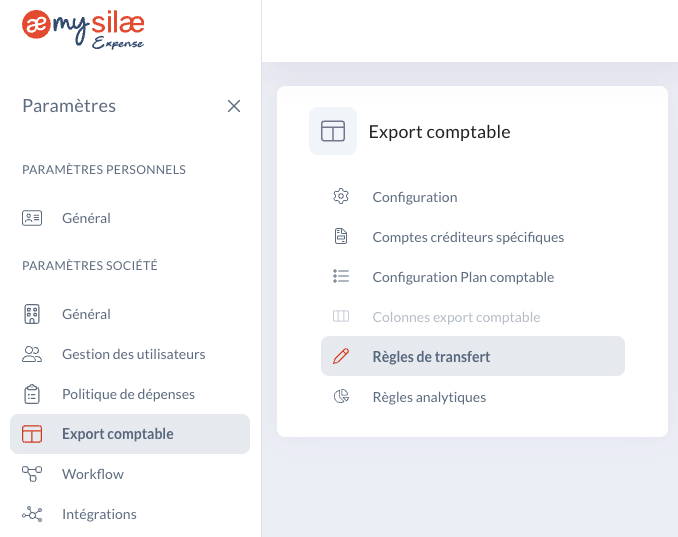Click the list icon for Configuration Plan comptable
The height and width of the screenshot is (537, 678).
(341, 276)
